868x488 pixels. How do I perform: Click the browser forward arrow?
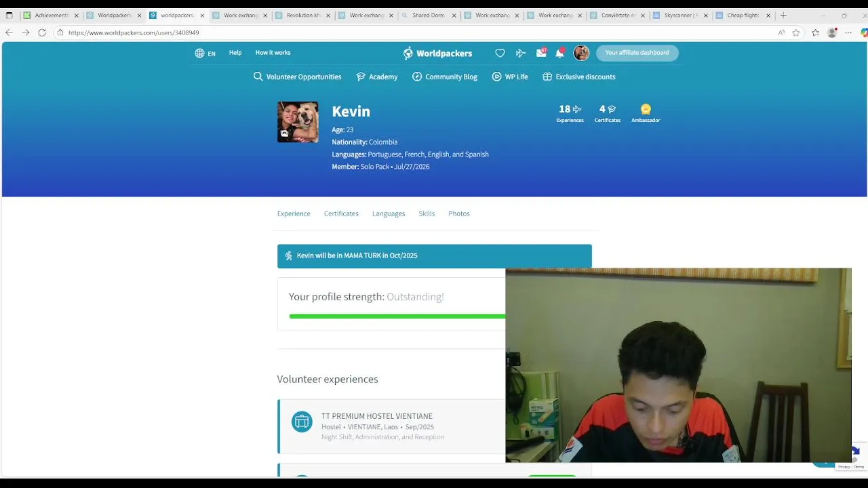point(26,33)
